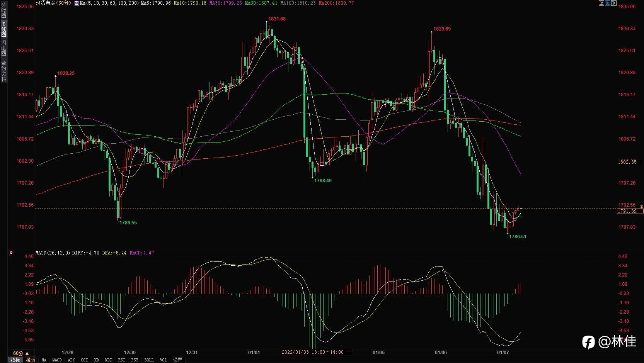Click the 01/07 date marker on the time axis
This screenshot has height=363, width=644.
point(503,353)
